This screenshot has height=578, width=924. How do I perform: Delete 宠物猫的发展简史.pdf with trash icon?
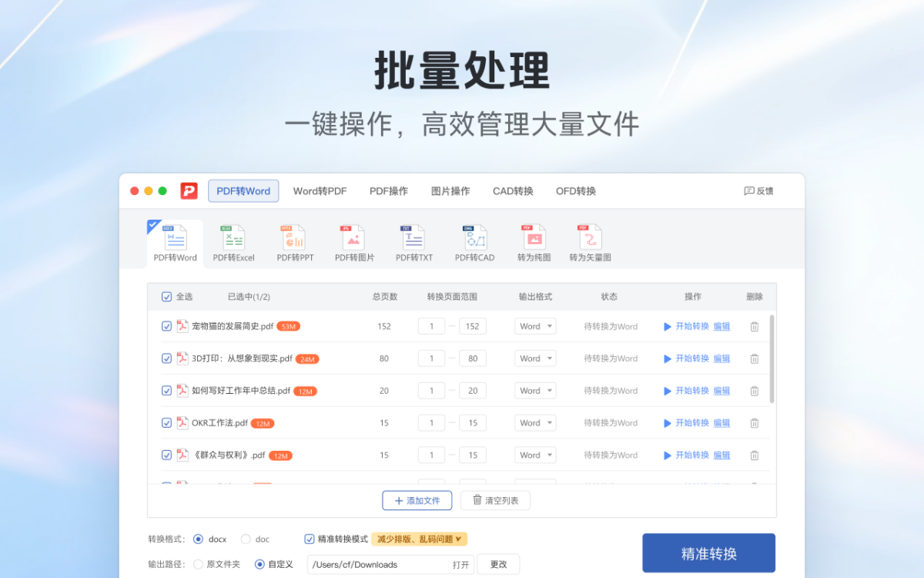(x=755, y=327)
